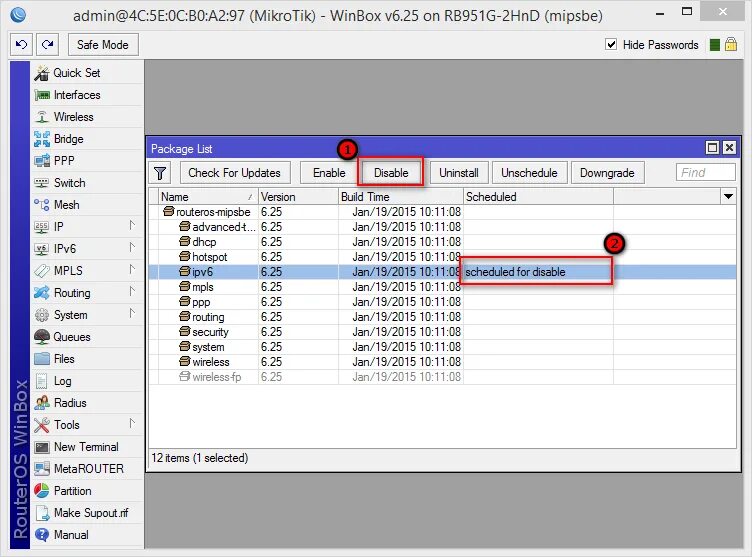Click the Check For Updates button
752x557 pixels.
pos(235,173)
